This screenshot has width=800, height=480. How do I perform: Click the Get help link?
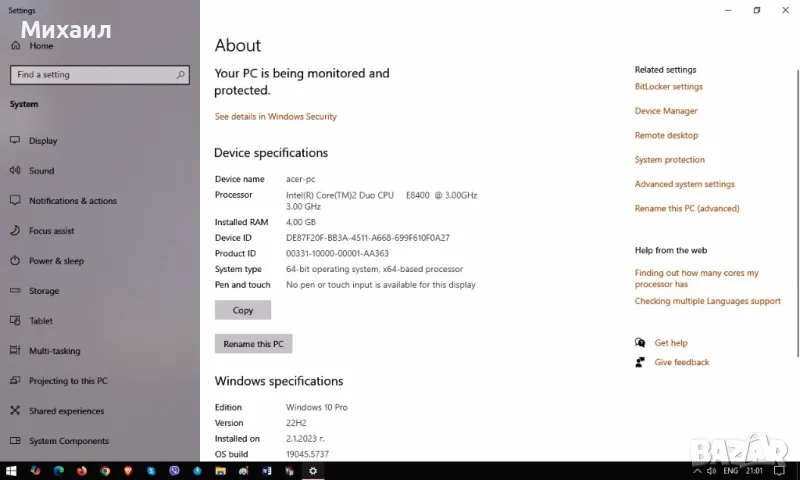(x=671, y=343)
